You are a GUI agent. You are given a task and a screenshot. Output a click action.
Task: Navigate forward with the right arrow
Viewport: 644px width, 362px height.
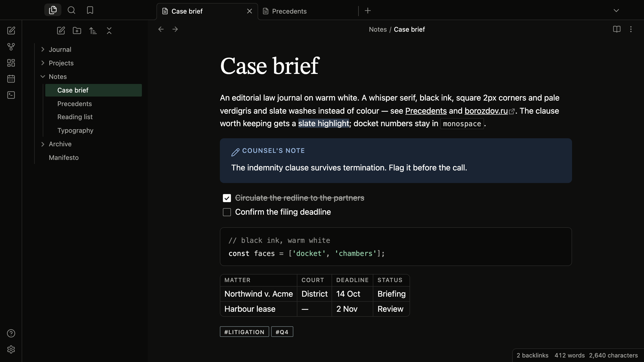tap(175, 29)
